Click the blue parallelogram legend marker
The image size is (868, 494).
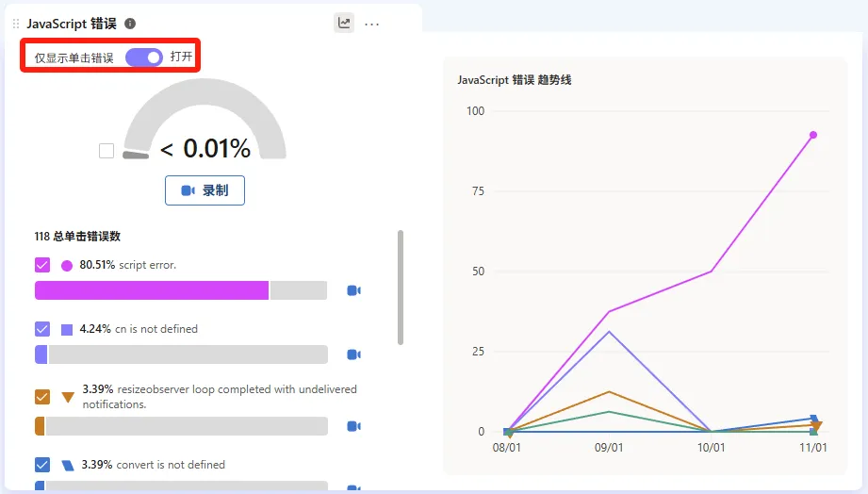coord(68,465)
